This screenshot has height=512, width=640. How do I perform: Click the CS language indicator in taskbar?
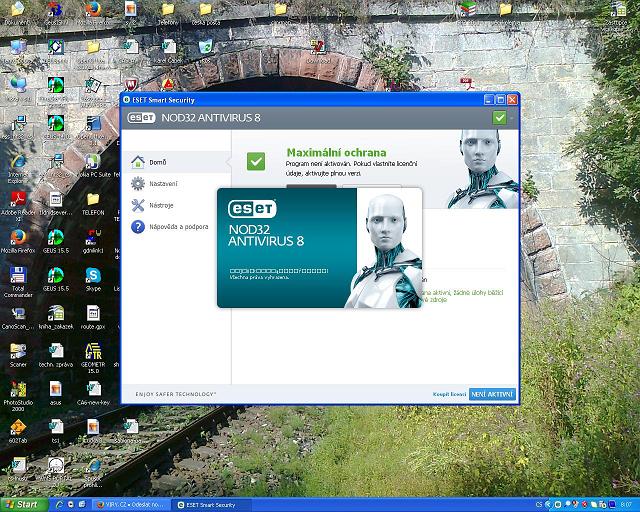click(x=539, y=505)
